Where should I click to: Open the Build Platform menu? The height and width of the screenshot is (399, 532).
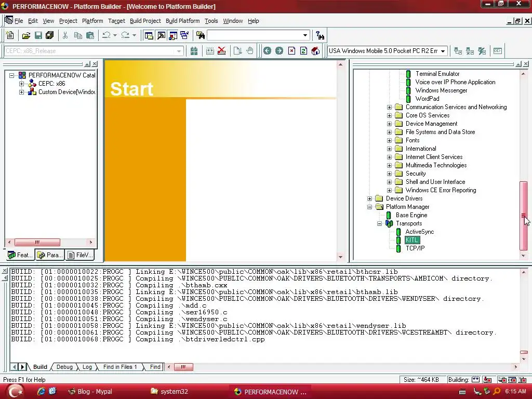(x=182, y=21)
